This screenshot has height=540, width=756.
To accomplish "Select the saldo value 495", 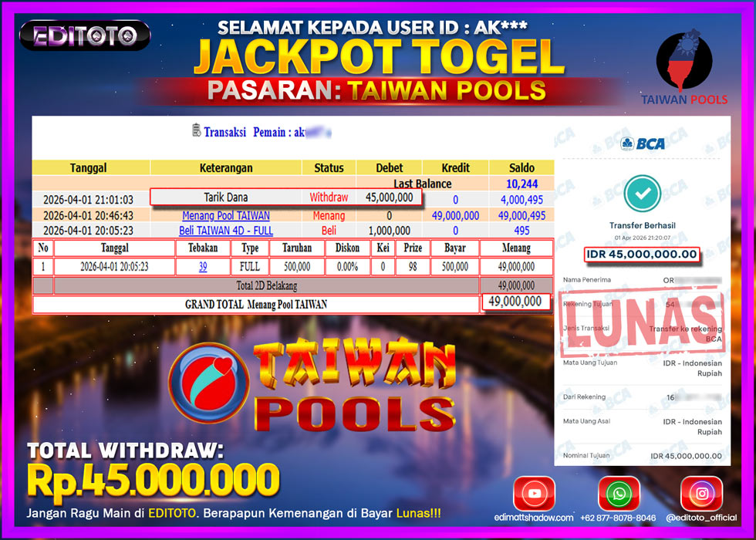I will click(x=521, y=231).
